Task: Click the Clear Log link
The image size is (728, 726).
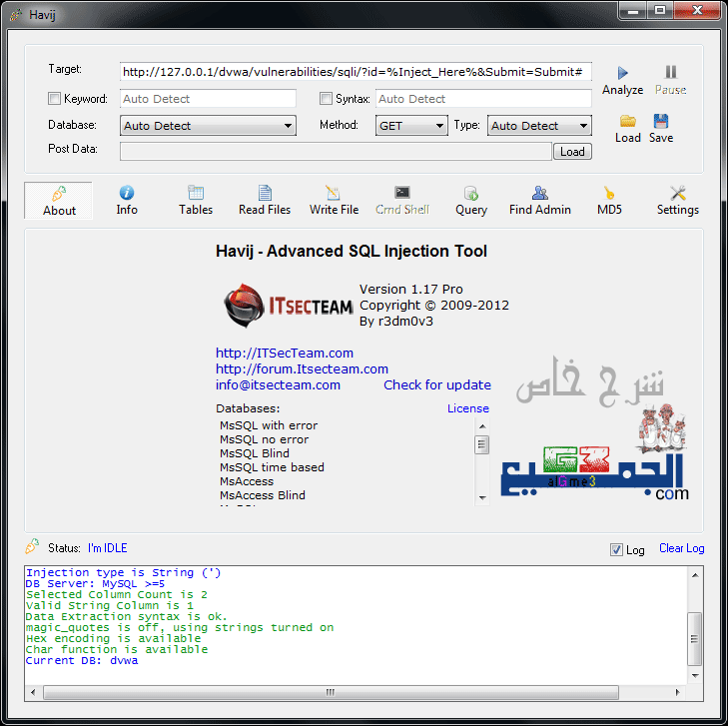Action: click(x=682, y=548)
